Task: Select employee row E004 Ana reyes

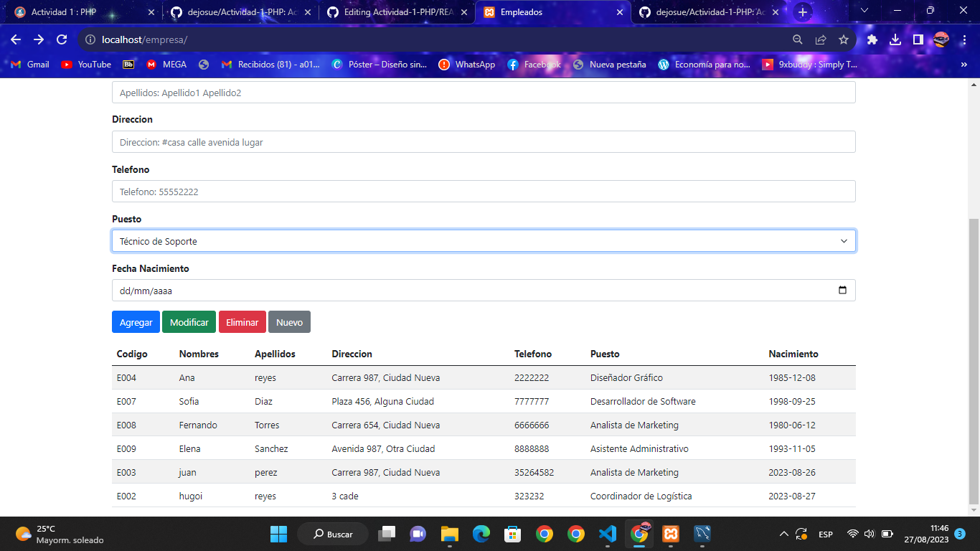Action: (x=359, y=377)
